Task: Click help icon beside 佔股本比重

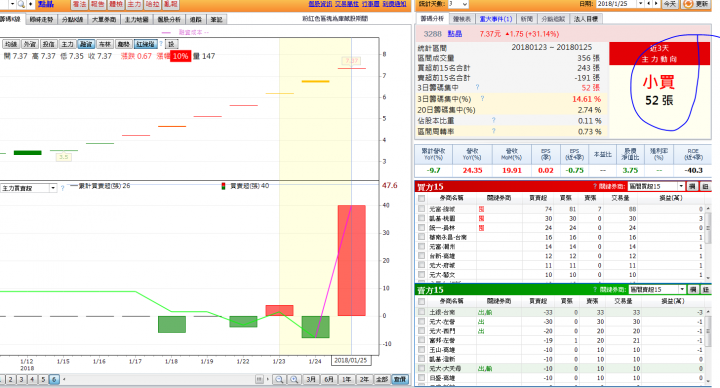Action: tap(494, 120)
